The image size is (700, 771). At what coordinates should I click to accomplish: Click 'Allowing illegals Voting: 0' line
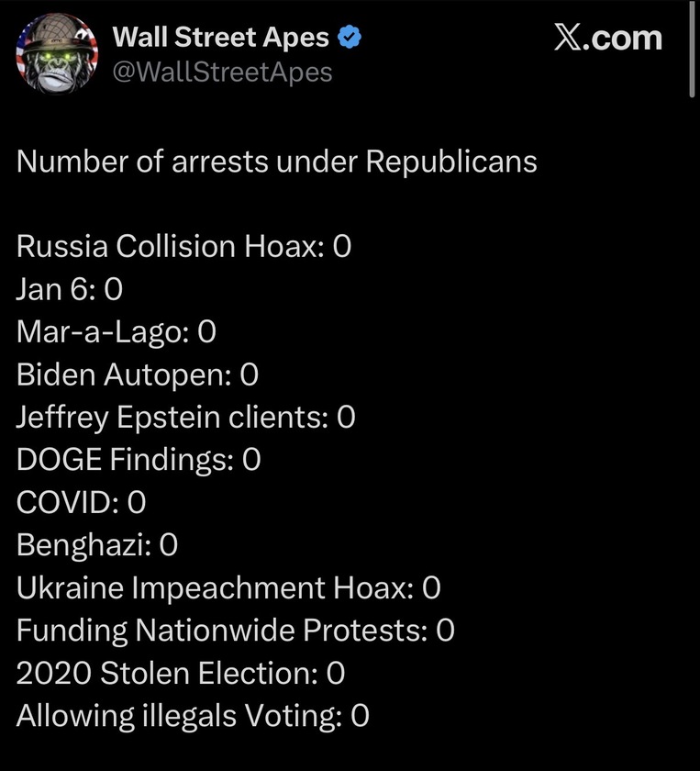point(193,715)
